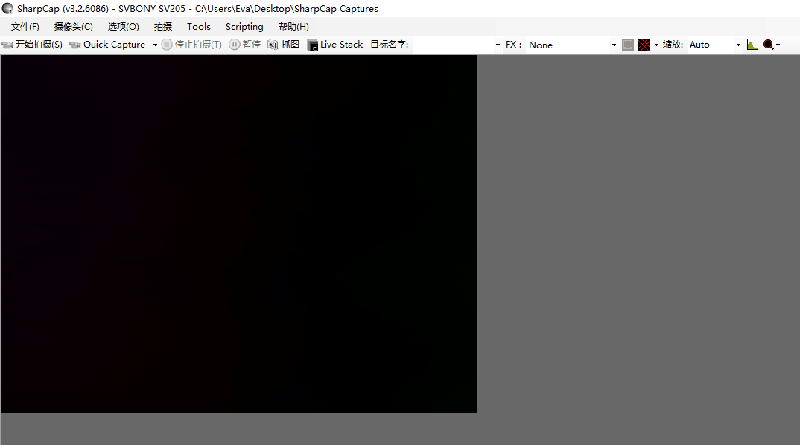Open the target name dropdown arrow

(498, 45)
